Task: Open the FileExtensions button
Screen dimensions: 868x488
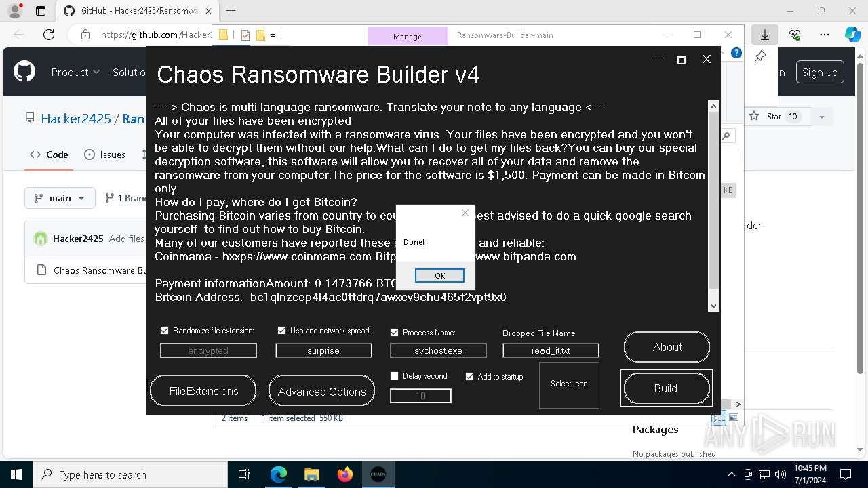Action: click(203, 391)
